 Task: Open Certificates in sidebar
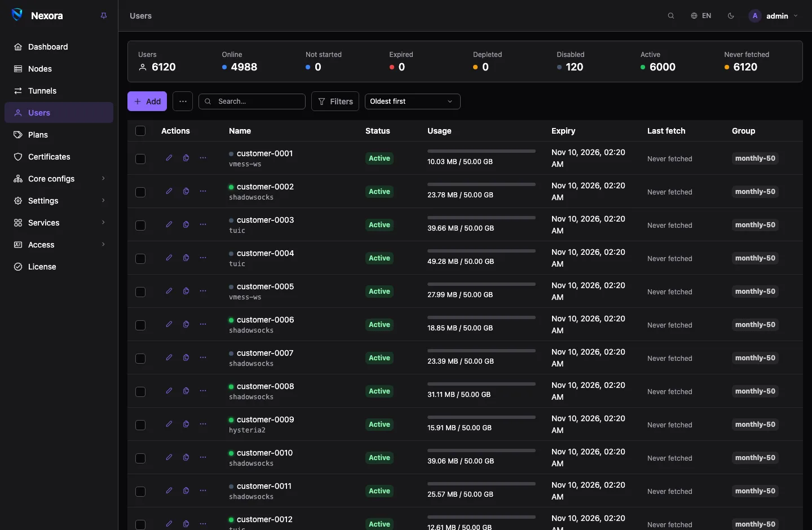[x=59, y=157]
